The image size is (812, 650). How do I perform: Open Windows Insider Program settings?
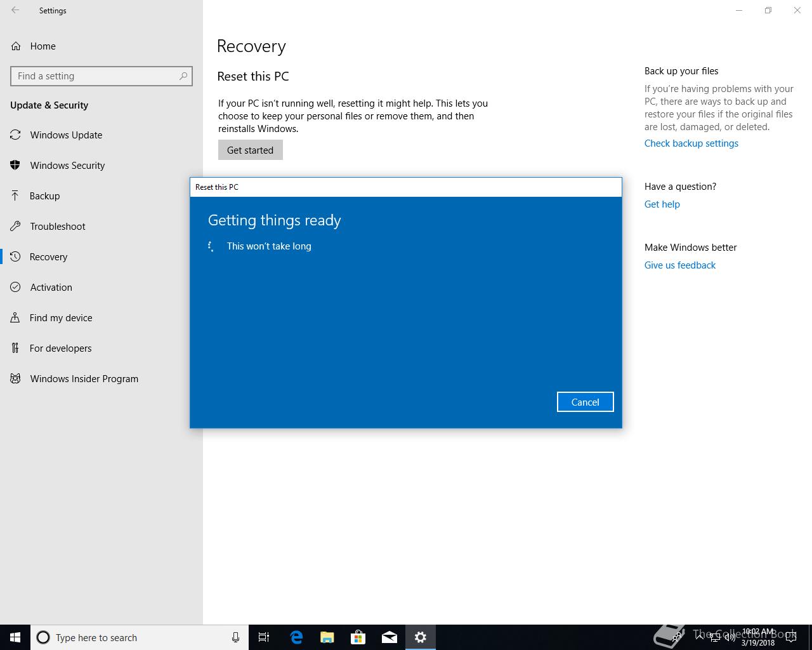tap(84, 379)
